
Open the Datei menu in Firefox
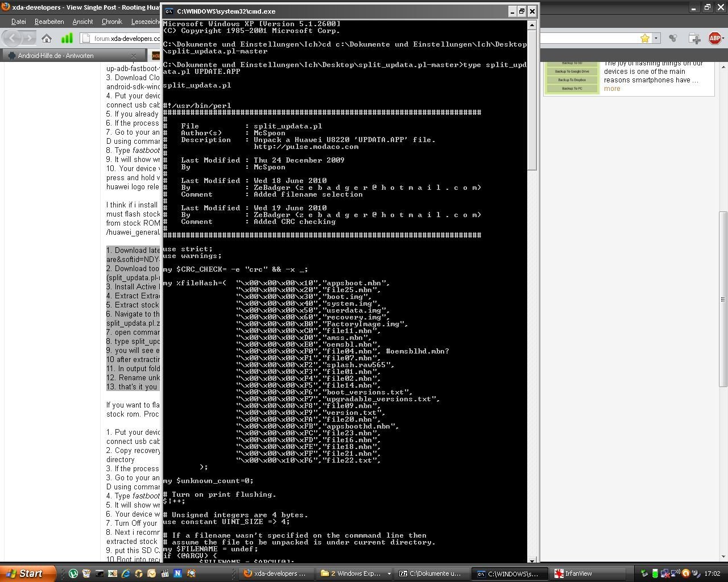tap(19, 22)
